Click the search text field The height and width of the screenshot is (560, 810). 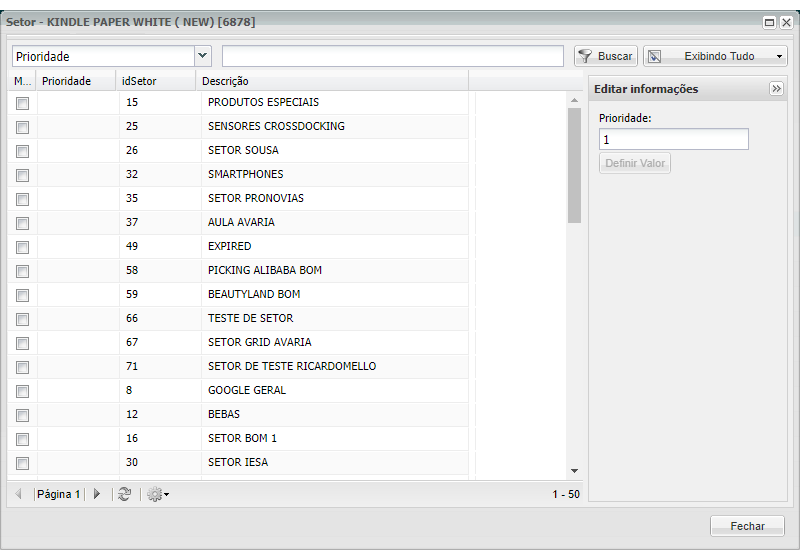(x=393, y=56)
